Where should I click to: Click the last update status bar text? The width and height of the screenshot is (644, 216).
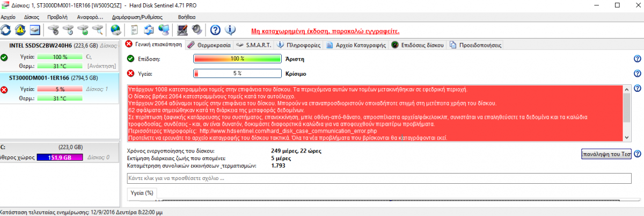pyautogui.click(x=82, y=212)
